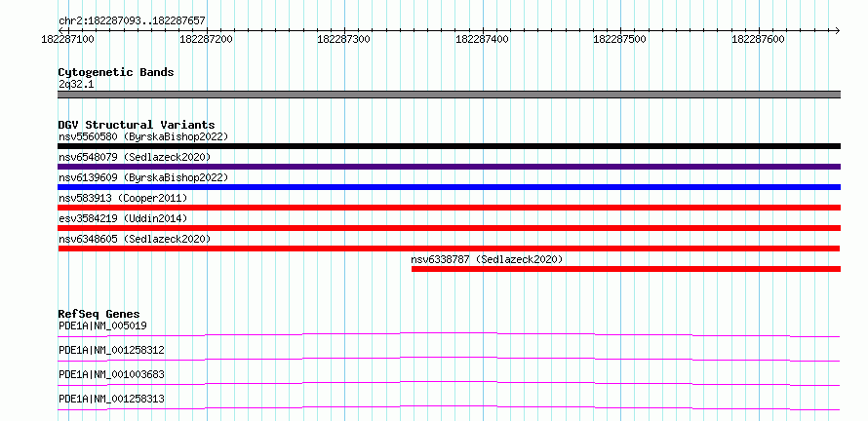The height and width of the screenshot is (421, 868).
Task: Click the red nsv6348605 variant bar
Action: pyautogui.click(x=449, y=249)
